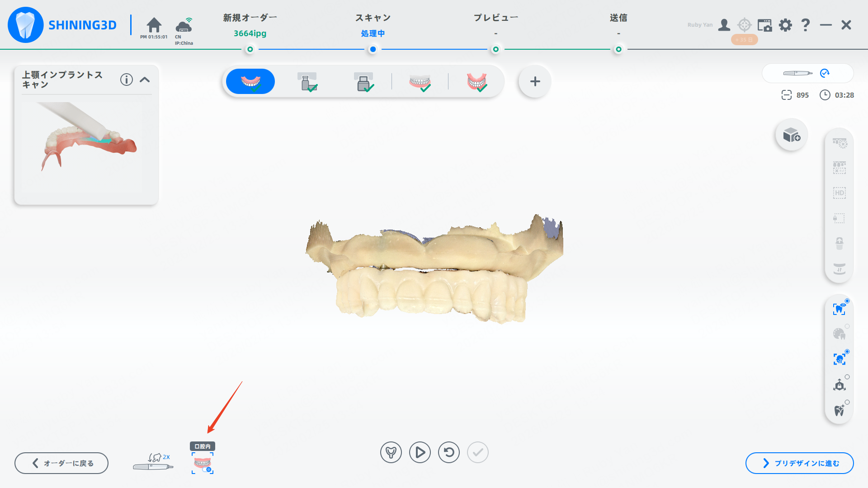Open the lower jaw scan step
Viewport: 868px width, 488px height.
(x=420, y=82)
